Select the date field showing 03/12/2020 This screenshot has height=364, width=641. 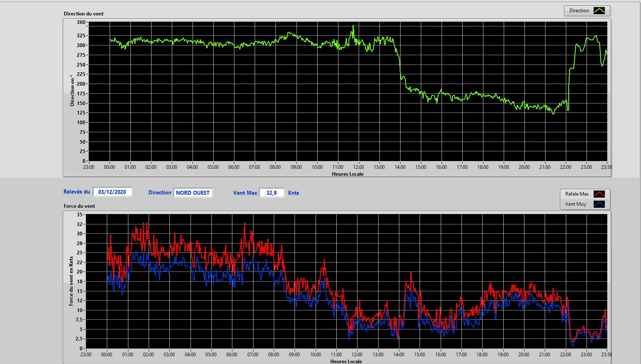click(113, 192)
